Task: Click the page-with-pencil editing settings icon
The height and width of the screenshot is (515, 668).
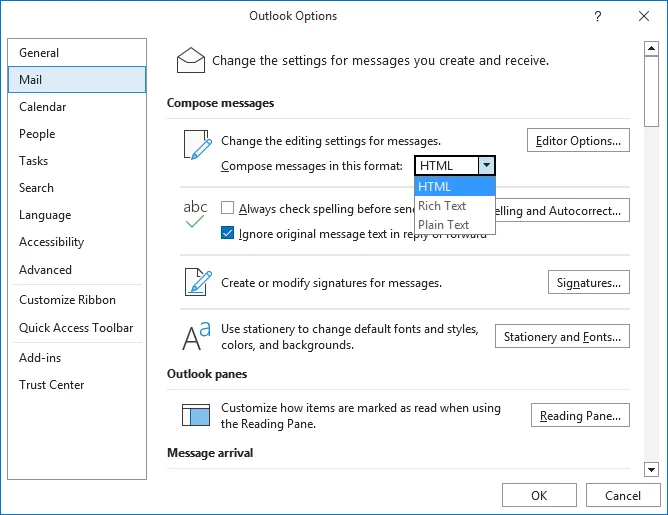Action: [198, 145]
